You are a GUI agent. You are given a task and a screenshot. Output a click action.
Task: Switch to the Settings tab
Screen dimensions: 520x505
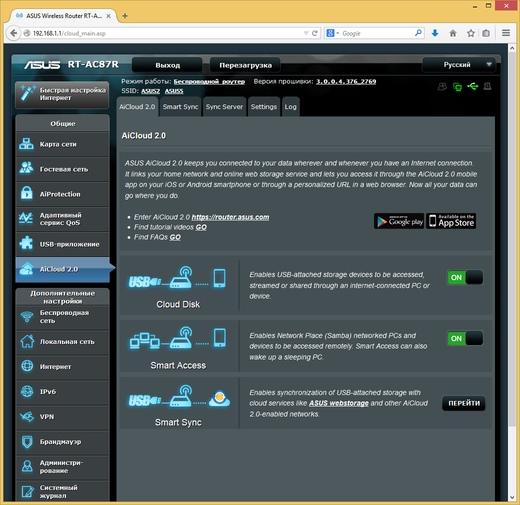[264, 107]
